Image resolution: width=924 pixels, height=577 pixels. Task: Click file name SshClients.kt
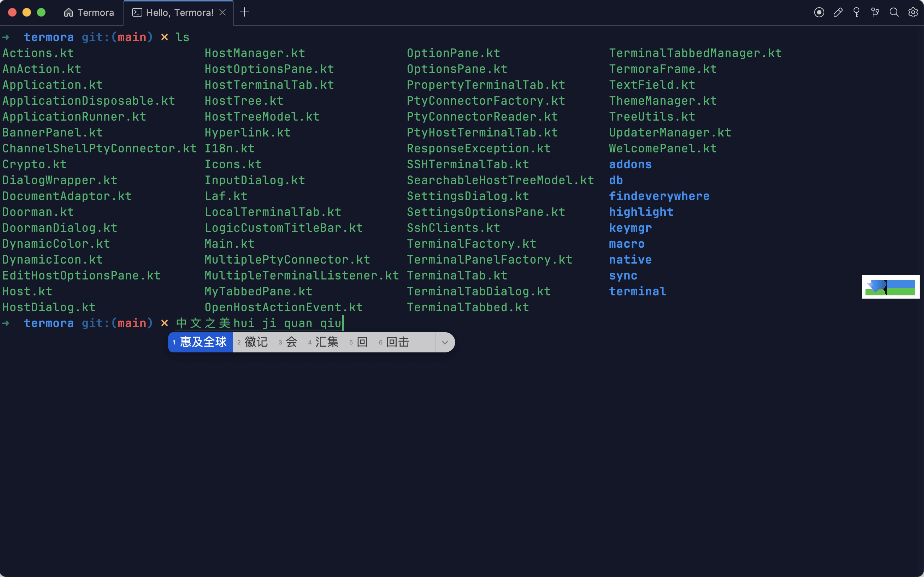click(453, 228)
